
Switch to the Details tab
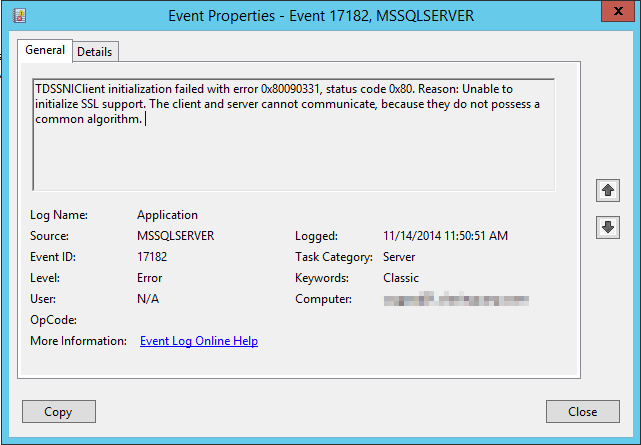pos(95,51)
